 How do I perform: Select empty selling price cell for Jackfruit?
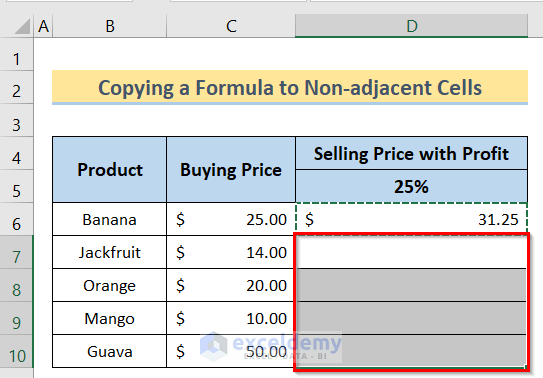click(411, 252)
